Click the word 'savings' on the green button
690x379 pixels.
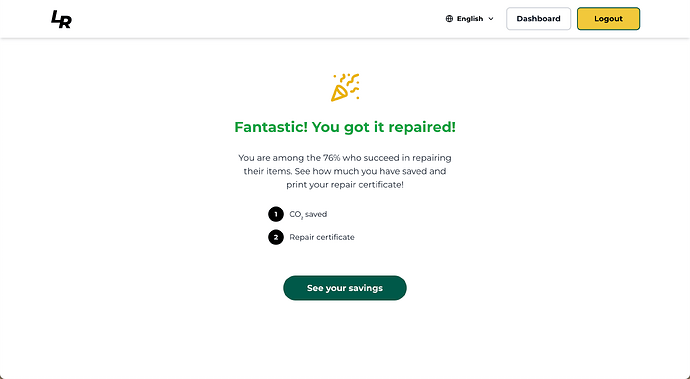click(366, 288)
